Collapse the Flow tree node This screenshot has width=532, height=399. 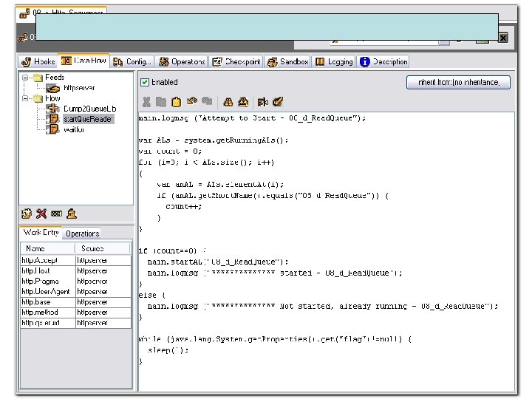coord(25,98)
